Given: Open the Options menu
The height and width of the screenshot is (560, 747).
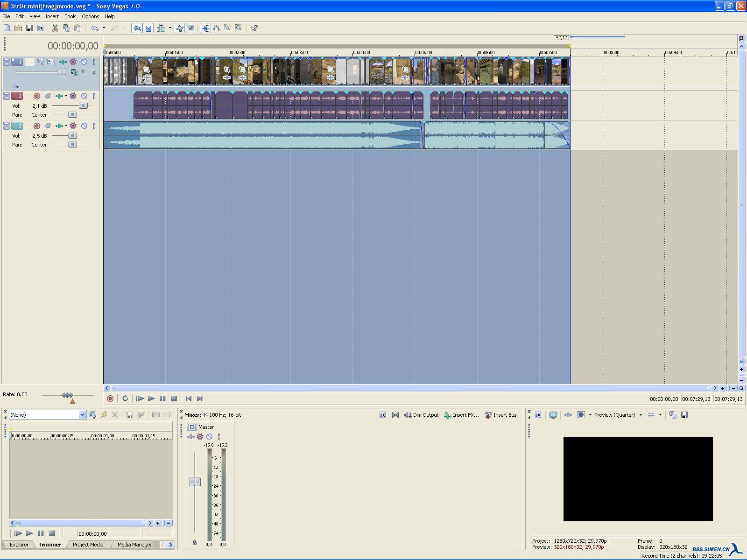Looking at the screenshot, I should (91, 16).
